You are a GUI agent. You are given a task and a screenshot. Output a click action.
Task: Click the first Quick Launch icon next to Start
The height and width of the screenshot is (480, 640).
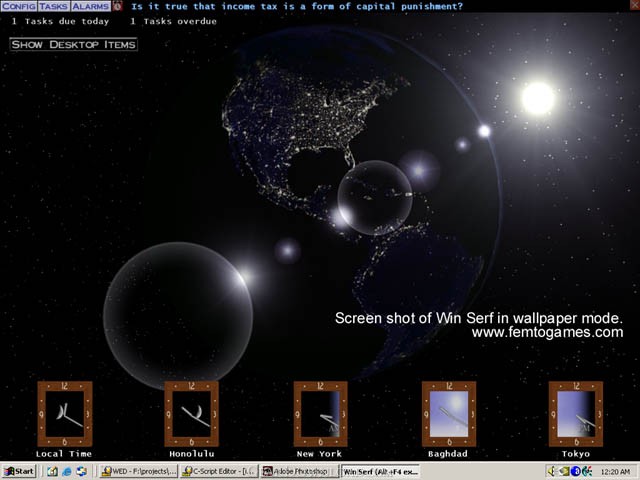click(x=52, y=471)
